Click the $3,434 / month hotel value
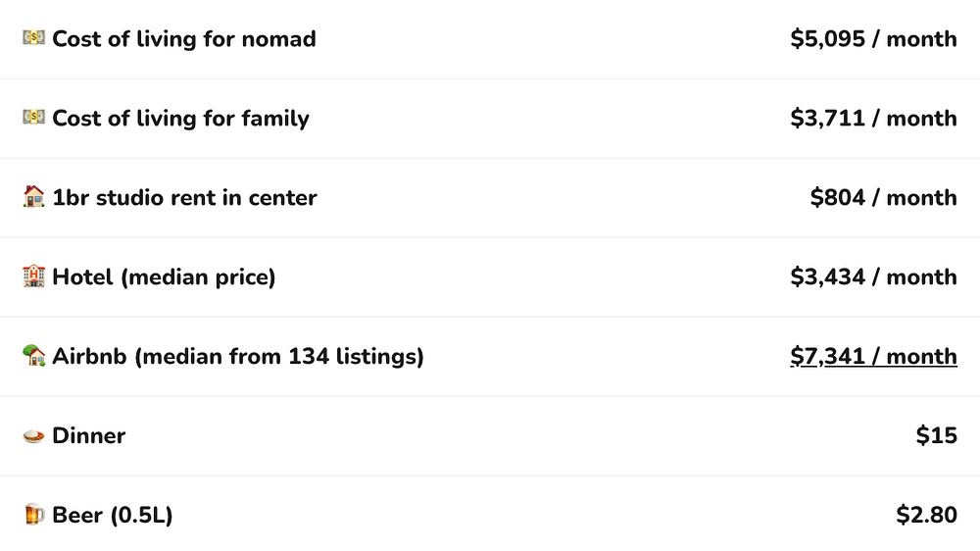980x551 pixels. tap(873, 277)
